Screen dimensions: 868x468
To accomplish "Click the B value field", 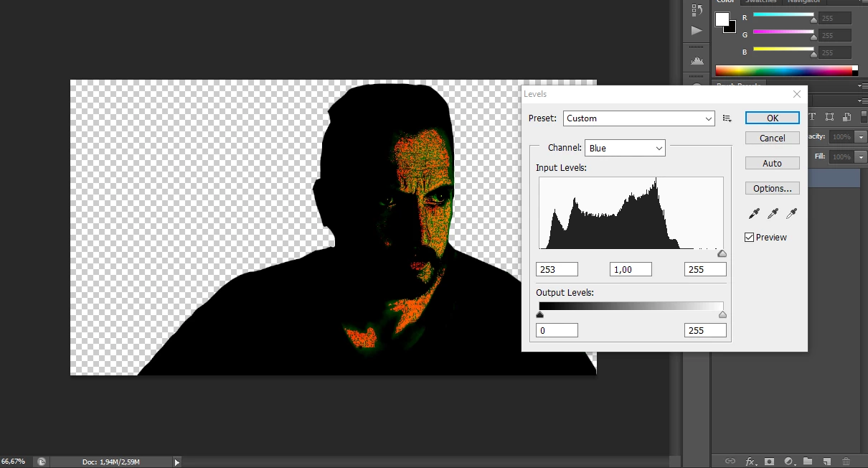I will [x=835, y=52].
